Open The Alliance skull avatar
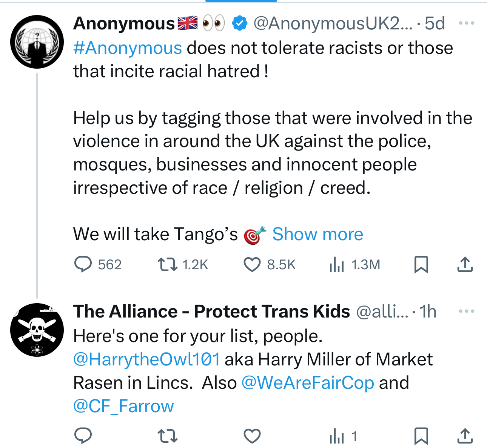487x448 pixels. [x=37, y=330]
